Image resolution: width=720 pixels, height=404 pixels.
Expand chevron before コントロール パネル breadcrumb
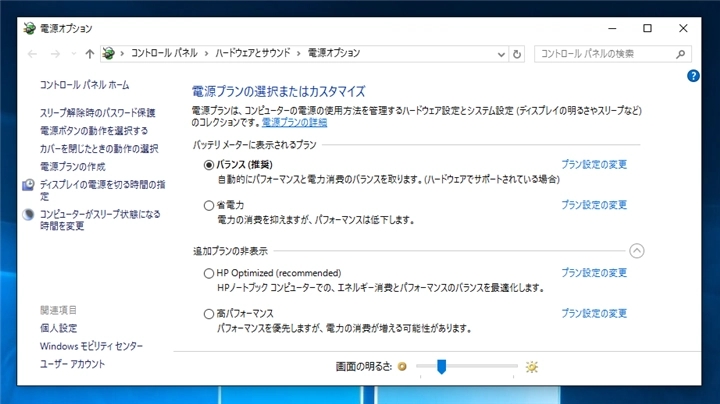pos(122,54)
